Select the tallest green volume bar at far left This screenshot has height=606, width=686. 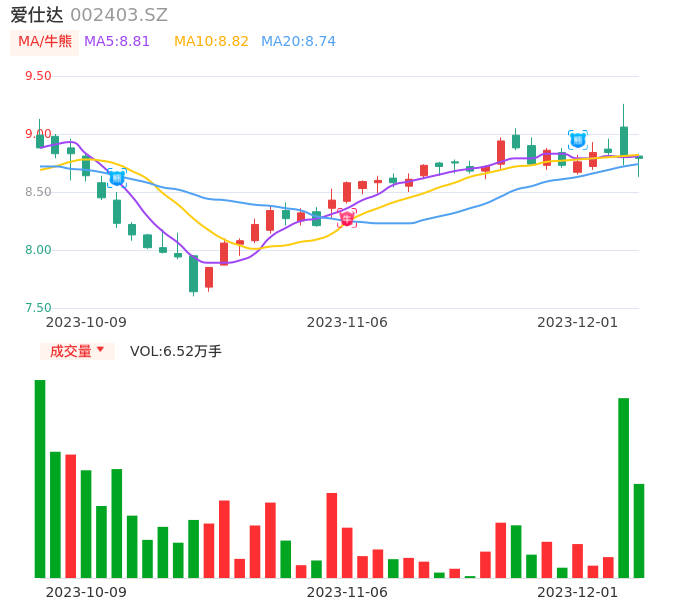(40, 478)
